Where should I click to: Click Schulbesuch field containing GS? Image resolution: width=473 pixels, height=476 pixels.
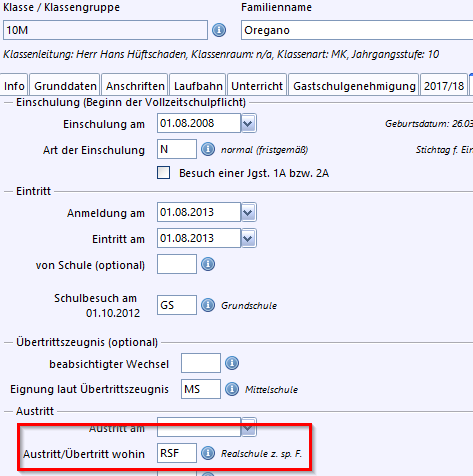(x=177, y=305)
